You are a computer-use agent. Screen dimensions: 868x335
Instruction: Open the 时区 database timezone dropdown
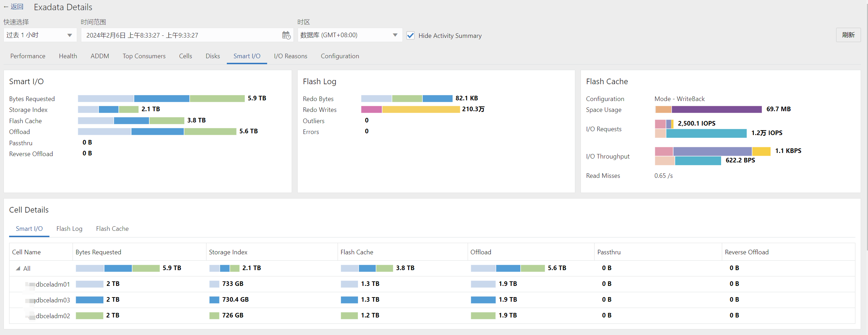(350, 35)
